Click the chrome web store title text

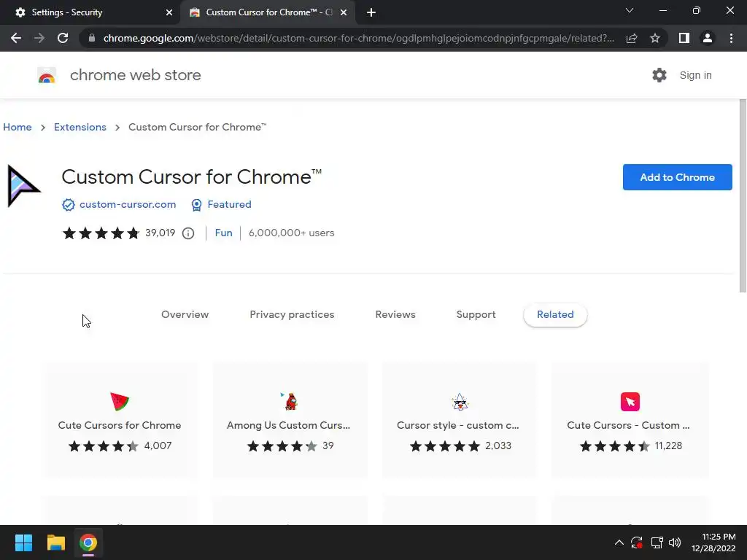(x=135, y=75)
